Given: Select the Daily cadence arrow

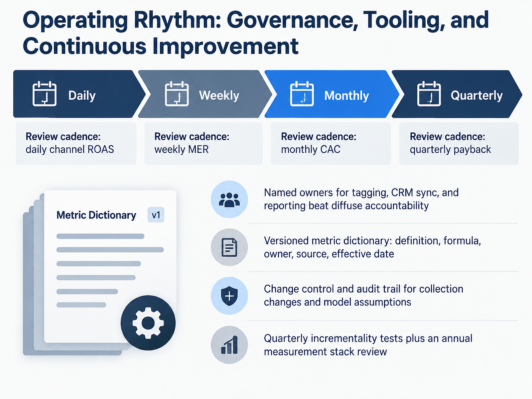Looking at the screenshot, I should (x=79, y=94).
